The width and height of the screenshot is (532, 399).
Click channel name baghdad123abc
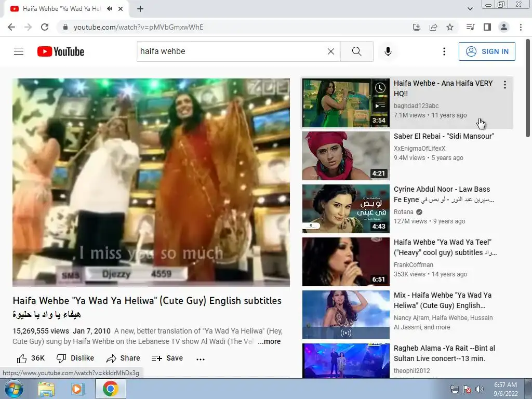[416, 106]
